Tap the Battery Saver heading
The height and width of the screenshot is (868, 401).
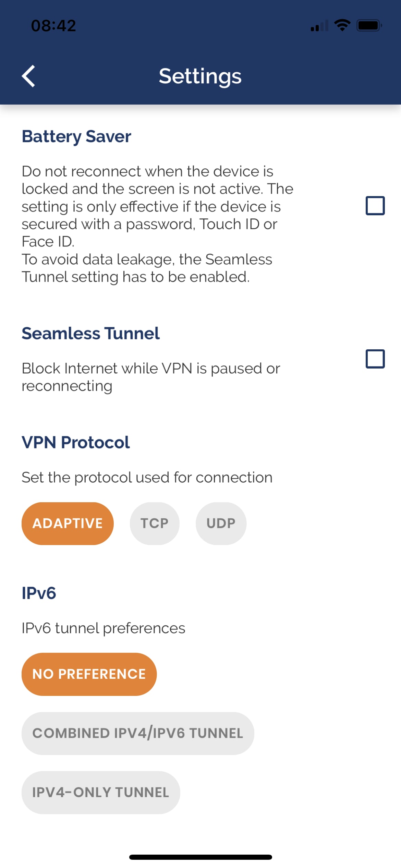pos(76,137)
